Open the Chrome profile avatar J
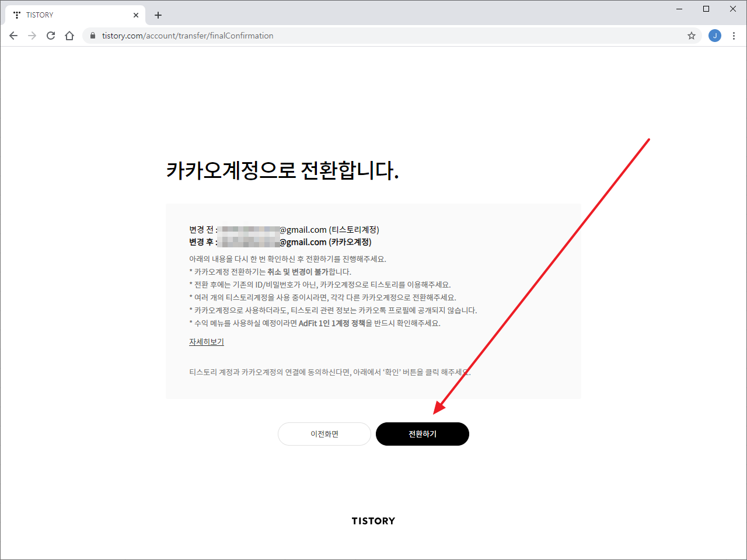Viewport: 747px width, 560px height. pos(715,36)
